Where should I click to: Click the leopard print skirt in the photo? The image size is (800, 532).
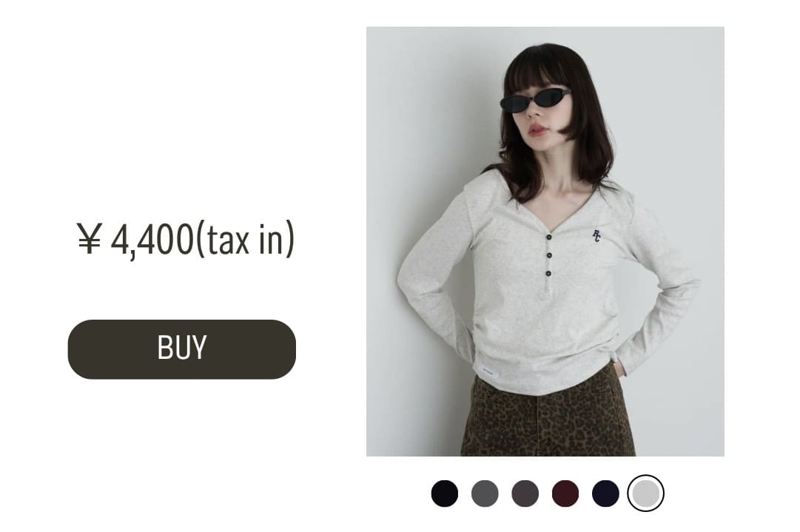point(548,416)
